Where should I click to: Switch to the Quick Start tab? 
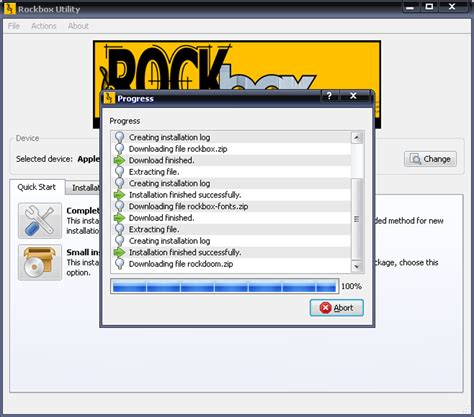click(37, 187)
